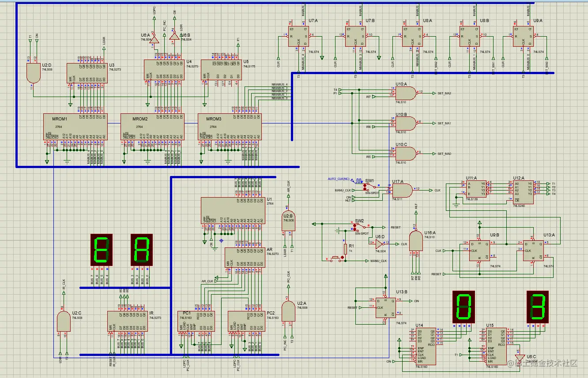The width and height of the screenshot is (588, 378).
Task: Select the AR 74LS273 address register
Action: [245, 257]
